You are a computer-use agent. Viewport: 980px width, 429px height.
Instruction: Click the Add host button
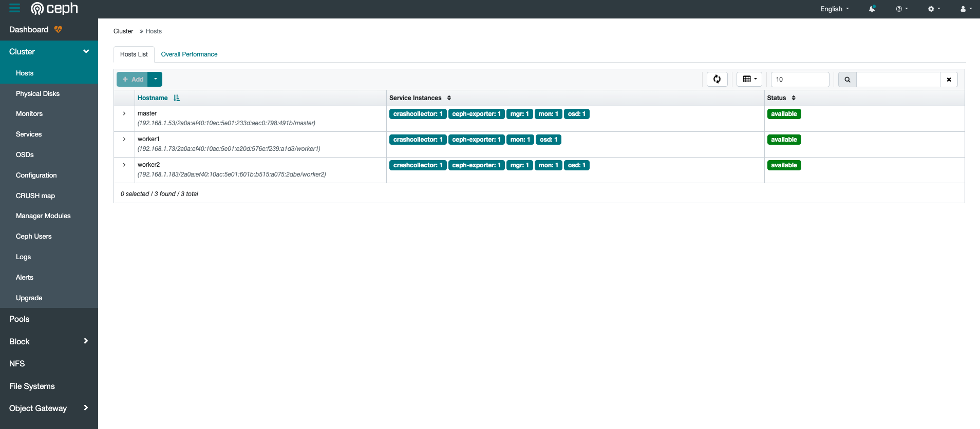tap(133, 79)
